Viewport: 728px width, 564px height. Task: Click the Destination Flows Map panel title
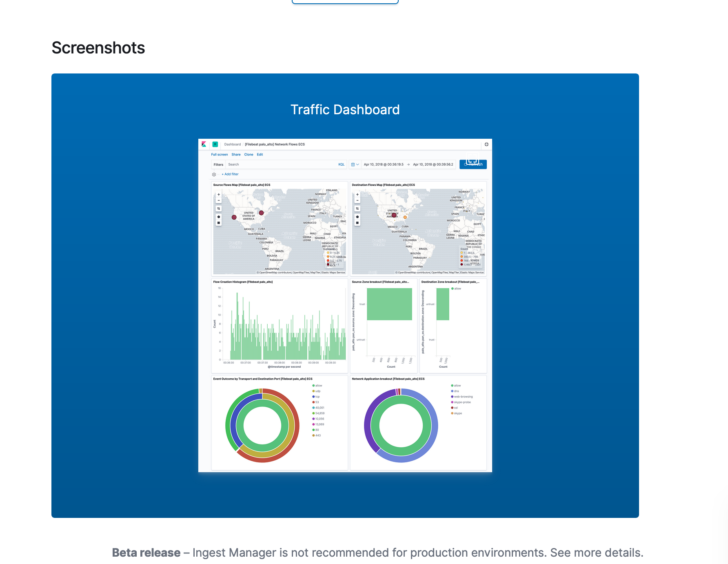click(383, 185)
